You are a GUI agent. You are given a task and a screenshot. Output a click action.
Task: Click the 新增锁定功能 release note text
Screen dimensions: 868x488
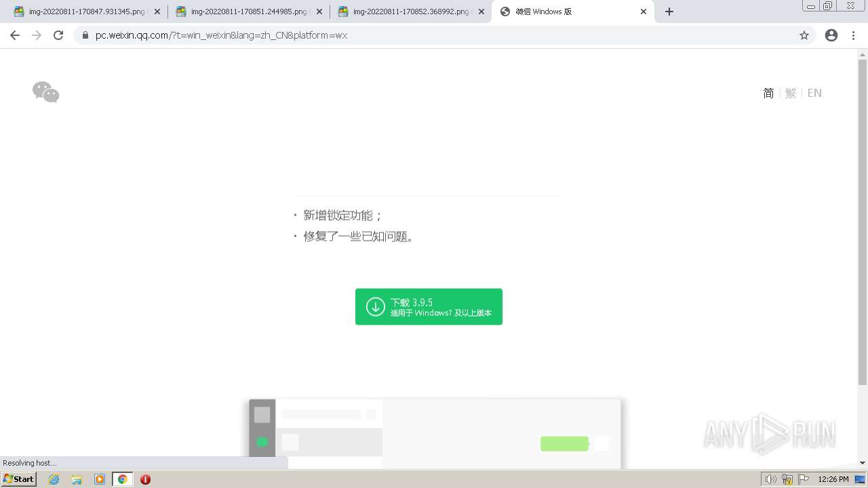(x=342, y=215)
